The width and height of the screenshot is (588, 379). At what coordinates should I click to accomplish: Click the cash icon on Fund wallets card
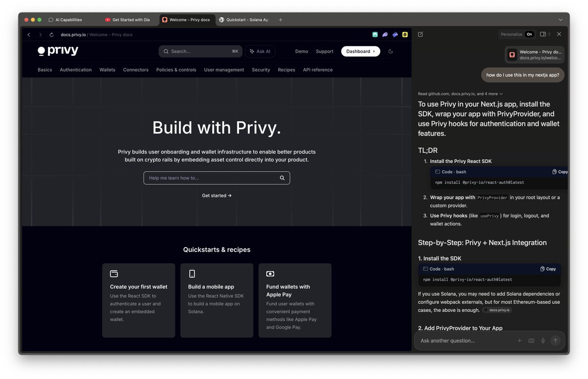tap(270, 274)
